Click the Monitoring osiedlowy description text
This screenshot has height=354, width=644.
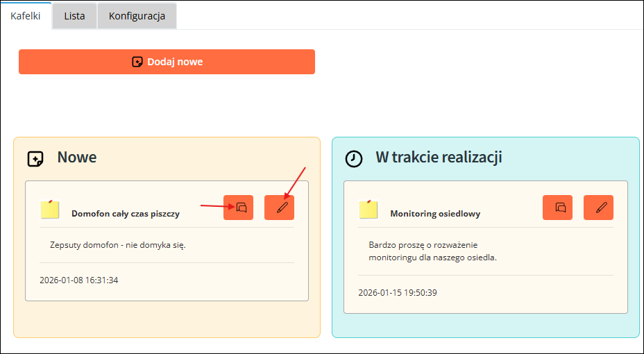click(433, 251)
